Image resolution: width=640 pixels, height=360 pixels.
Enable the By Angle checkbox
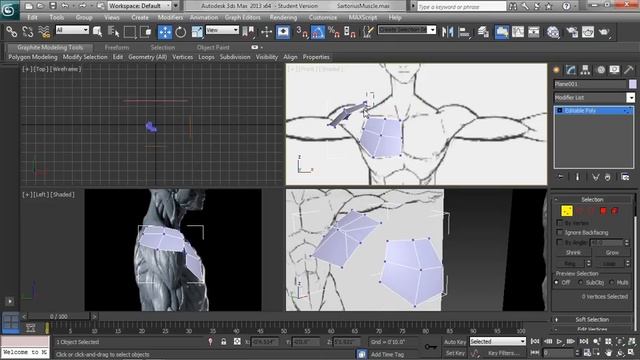click(560, 242)
